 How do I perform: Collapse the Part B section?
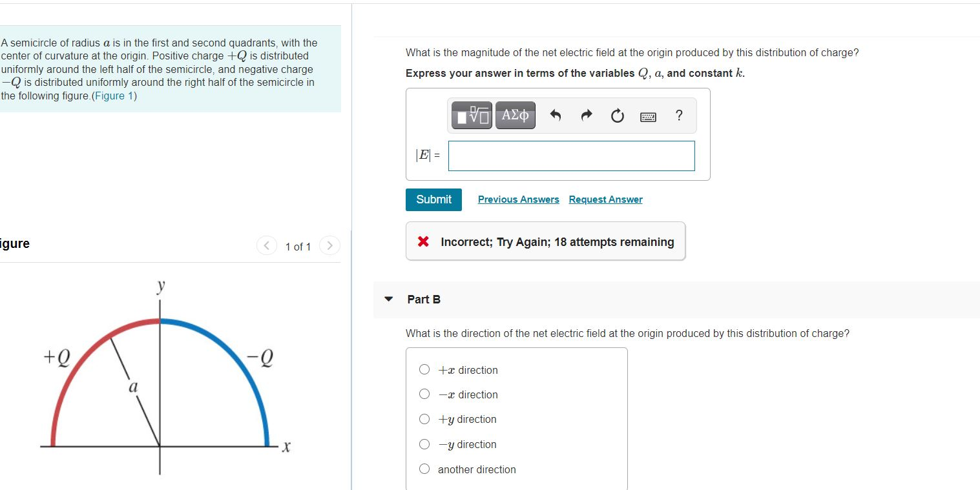(388, 298)
